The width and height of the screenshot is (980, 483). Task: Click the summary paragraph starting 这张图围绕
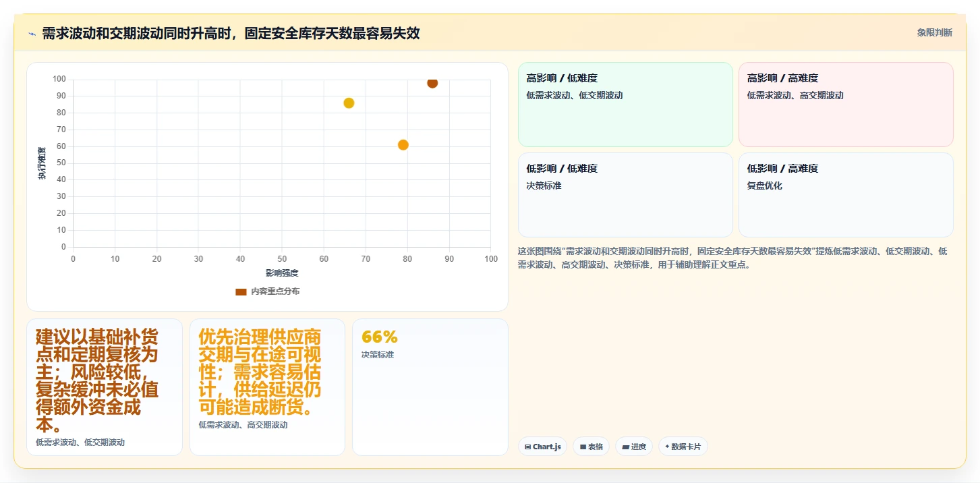point(732,258)
